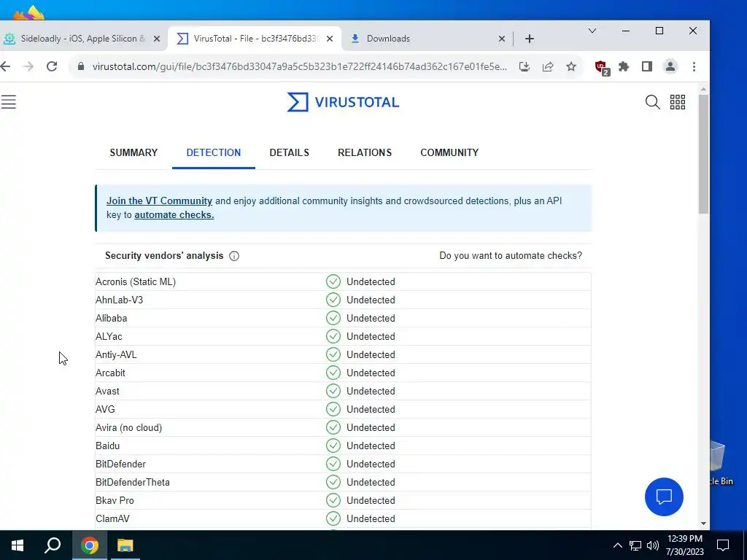Click the automate checks link
This screenshot has width=747, height=560.
coord(174,215)
